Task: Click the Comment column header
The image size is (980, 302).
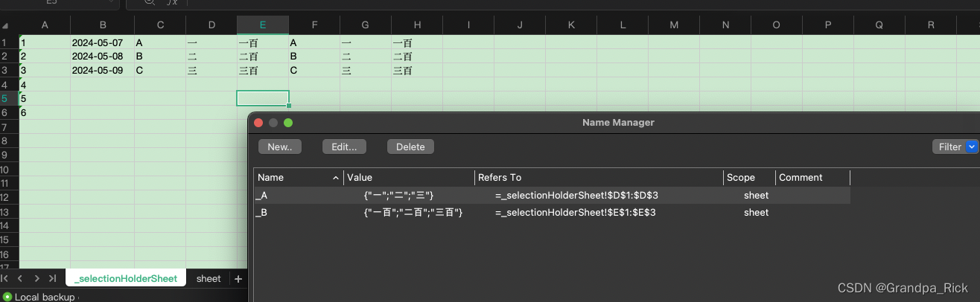Action: 812,178
